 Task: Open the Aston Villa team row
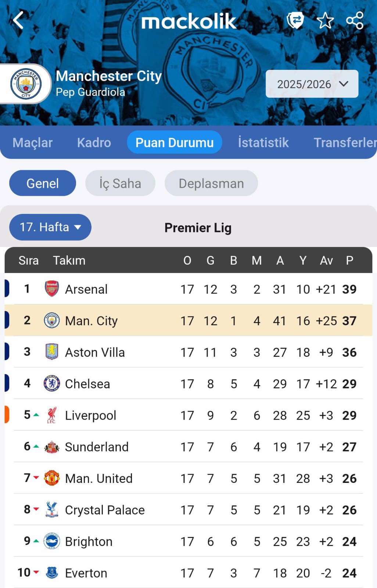[x=95, y=352]
